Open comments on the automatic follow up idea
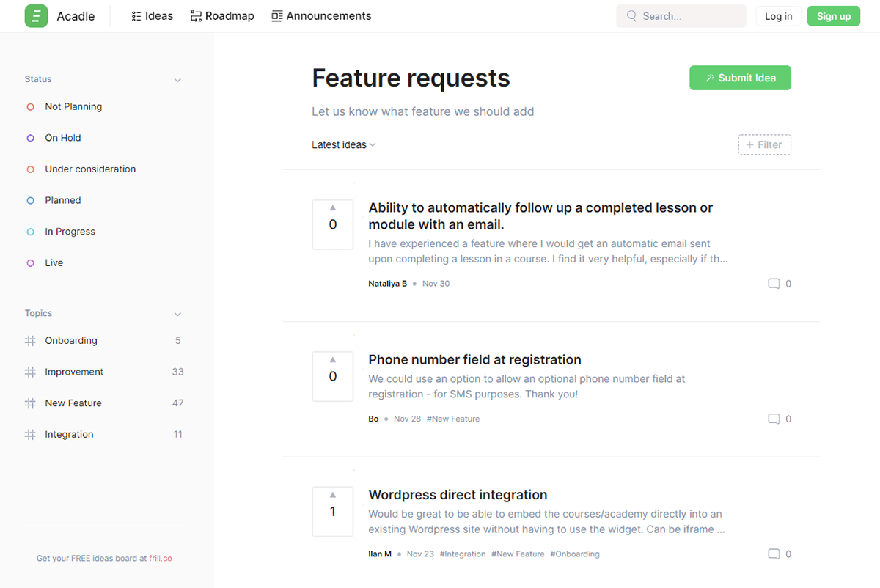 click(x=780, y=284)
